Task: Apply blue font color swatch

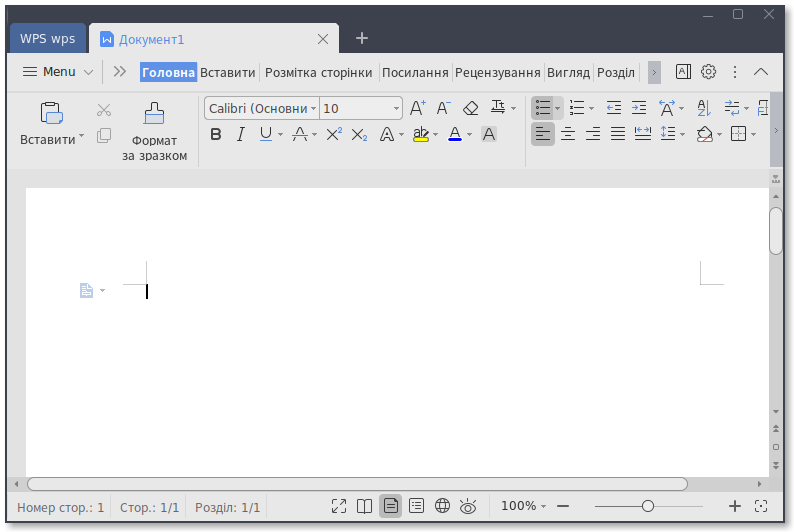Action: point(455,134)
